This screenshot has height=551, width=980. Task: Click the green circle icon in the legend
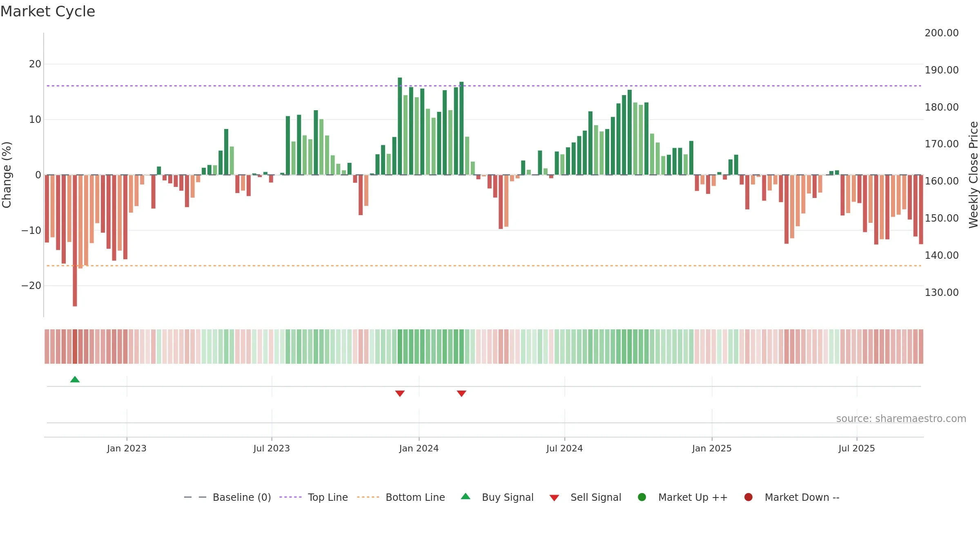tap(642, 497)
